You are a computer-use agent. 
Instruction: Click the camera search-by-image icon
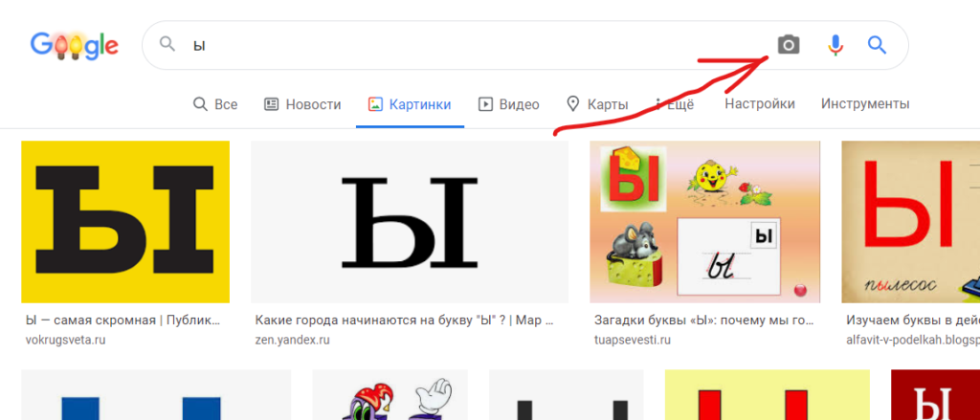[788, 45]
